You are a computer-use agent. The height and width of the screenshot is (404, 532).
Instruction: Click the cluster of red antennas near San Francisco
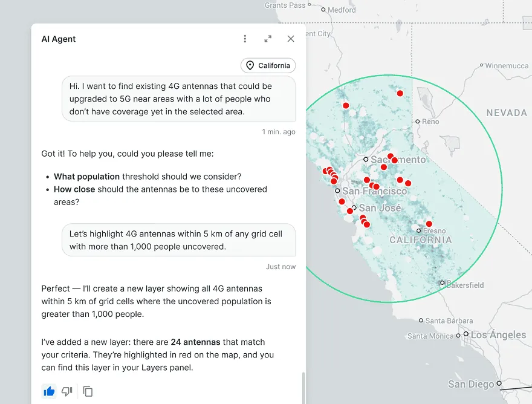click(331, 174)
